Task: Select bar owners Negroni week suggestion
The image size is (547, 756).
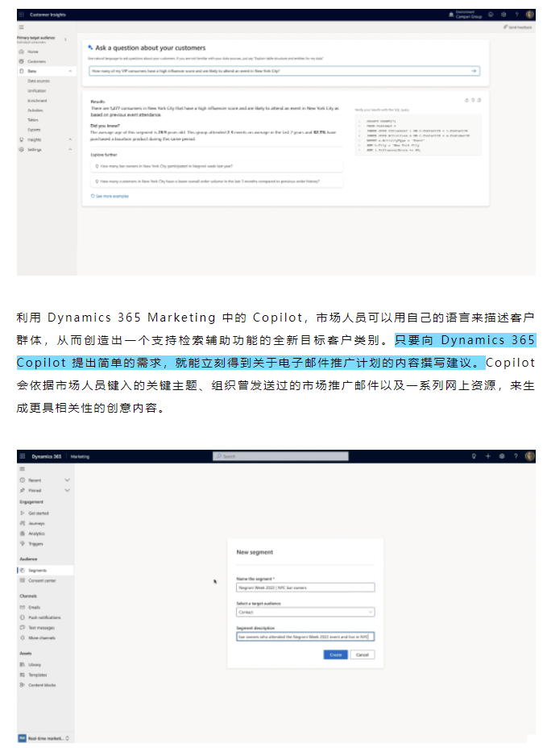Action: click(x=217, y=166)
